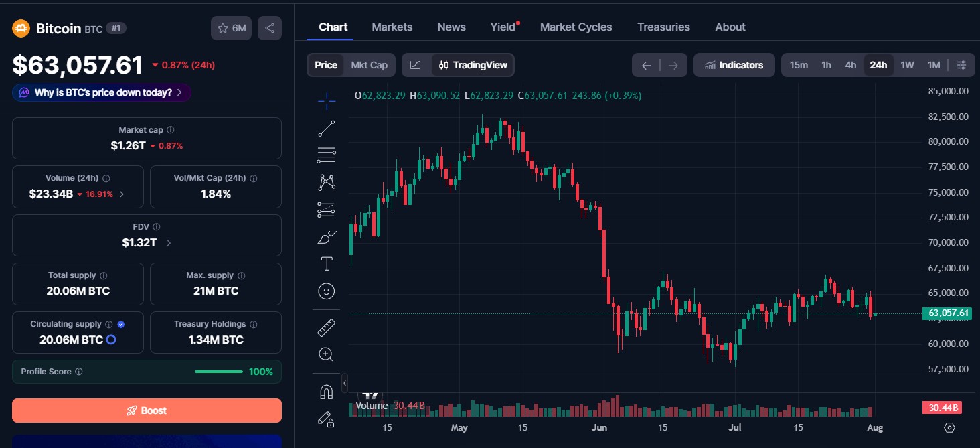Collapse the drawing toolbar with the arrow handle

[345, 383]
